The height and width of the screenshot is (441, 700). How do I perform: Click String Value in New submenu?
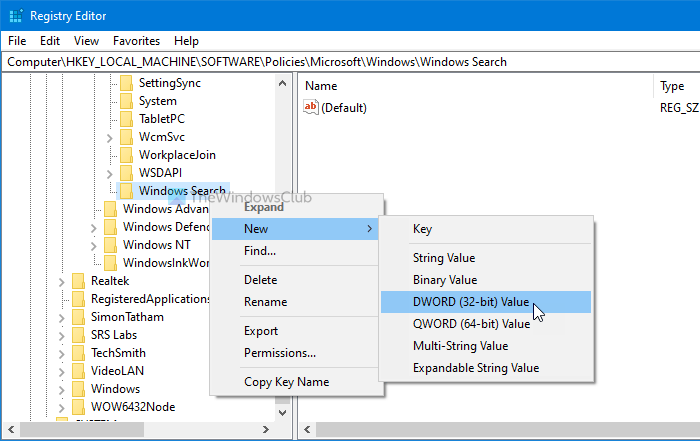pos(444,258)
